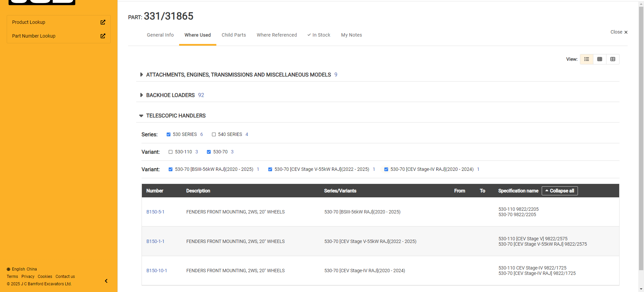Switch to large tile view icon

click(612, 59)
